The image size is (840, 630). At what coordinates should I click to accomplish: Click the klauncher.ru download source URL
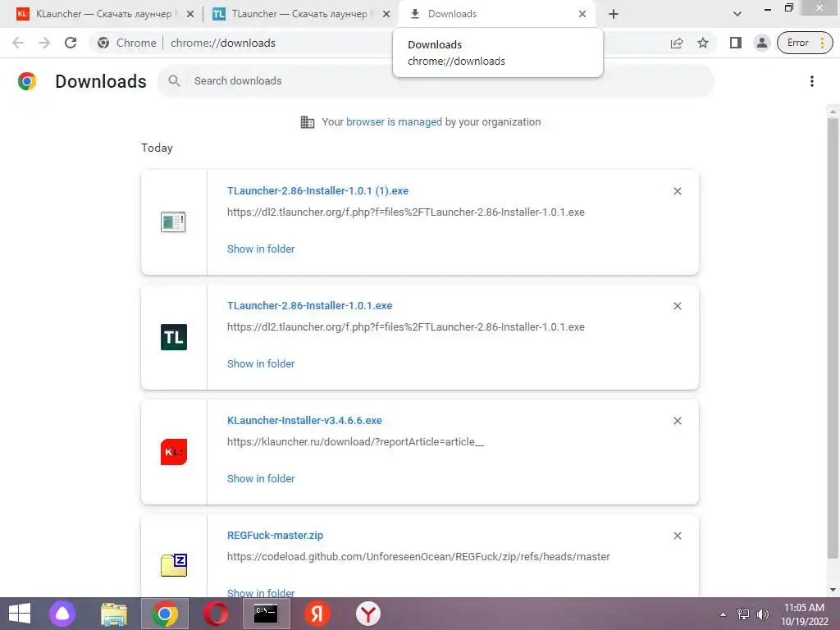[356, 442]
